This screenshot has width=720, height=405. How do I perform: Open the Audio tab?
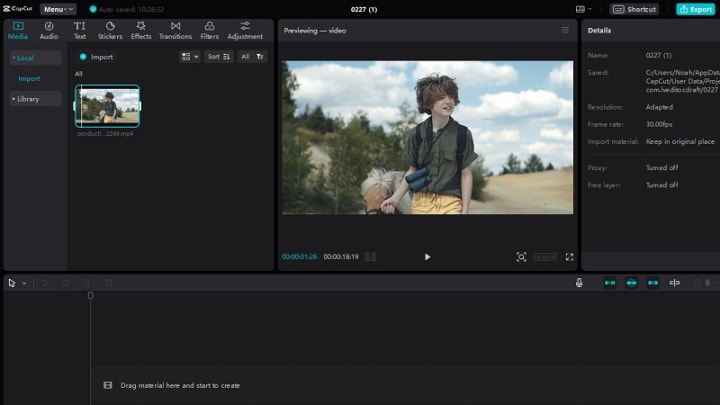49,30
